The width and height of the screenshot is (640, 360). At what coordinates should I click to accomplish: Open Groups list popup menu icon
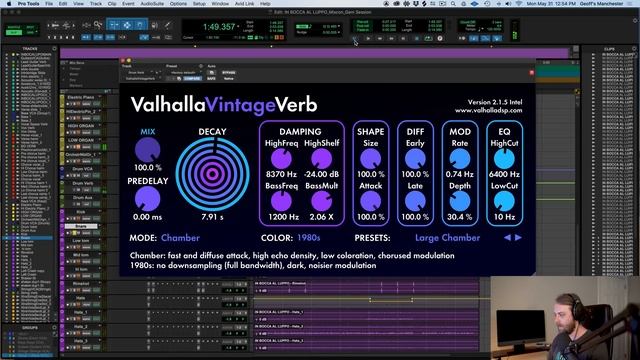coord(54,327)
